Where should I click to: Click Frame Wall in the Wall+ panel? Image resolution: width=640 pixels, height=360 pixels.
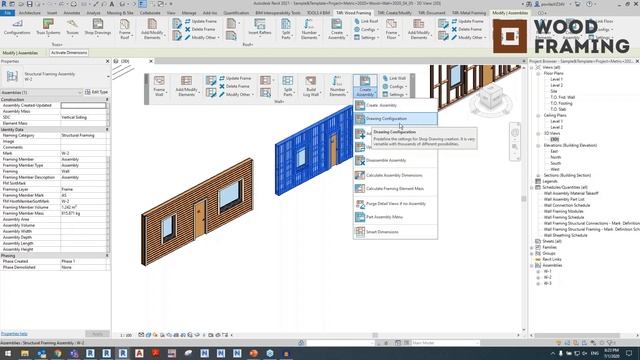pyautogui.click(x=159, y=86)
